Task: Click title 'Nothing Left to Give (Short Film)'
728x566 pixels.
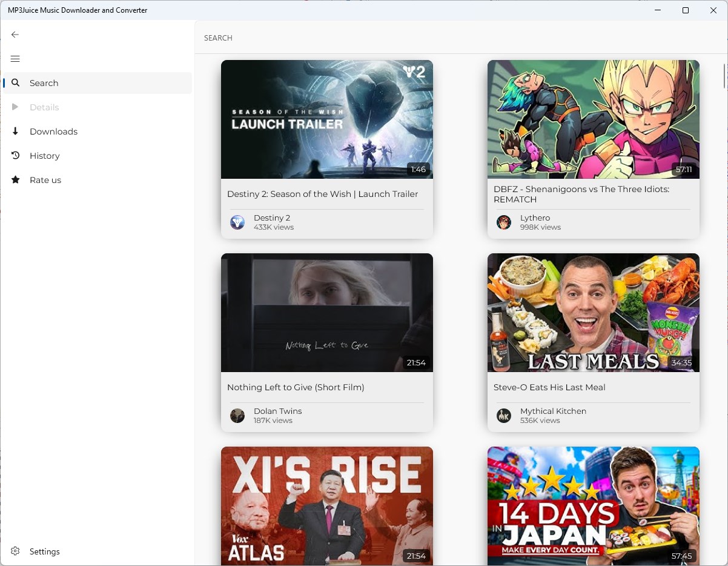Action: (x=296, y=387)
